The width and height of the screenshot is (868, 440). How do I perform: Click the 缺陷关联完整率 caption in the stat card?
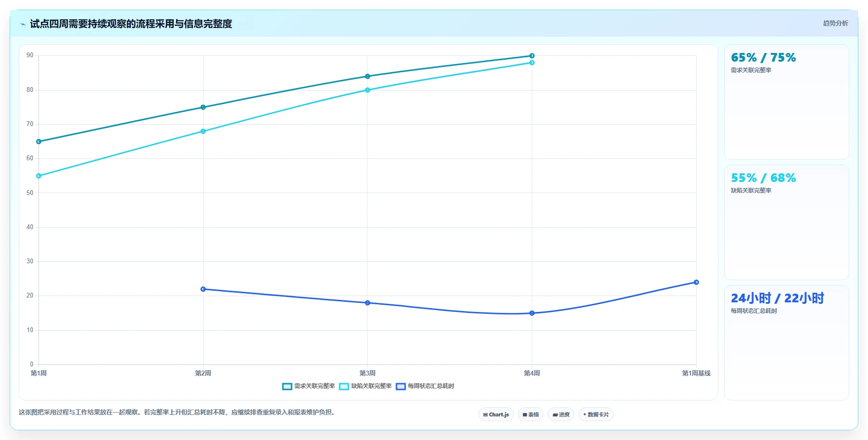751,191
